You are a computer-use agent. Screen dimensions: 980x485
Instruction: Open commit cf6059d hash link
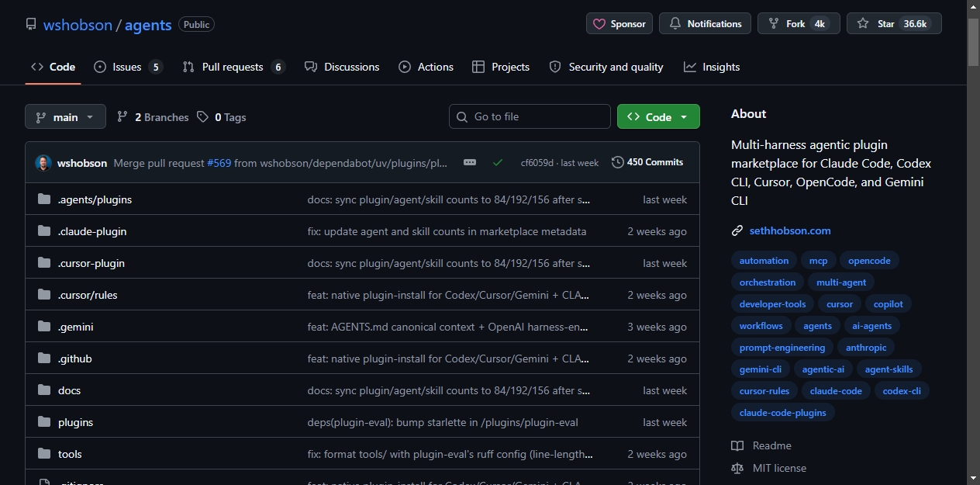pyautogui.click(x=537, y=163)
